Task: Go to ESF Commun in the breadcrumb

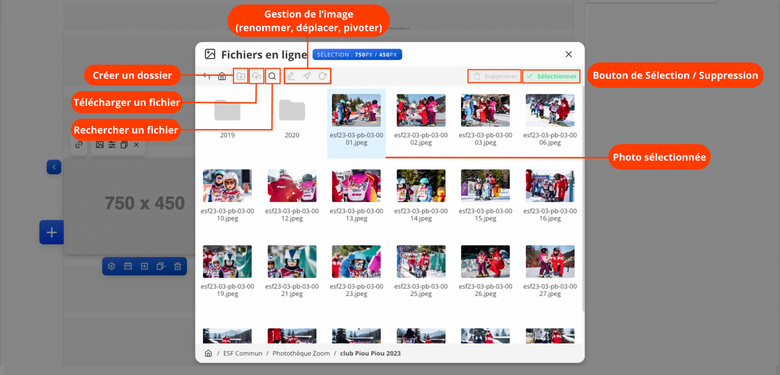Action: point(243,354)
